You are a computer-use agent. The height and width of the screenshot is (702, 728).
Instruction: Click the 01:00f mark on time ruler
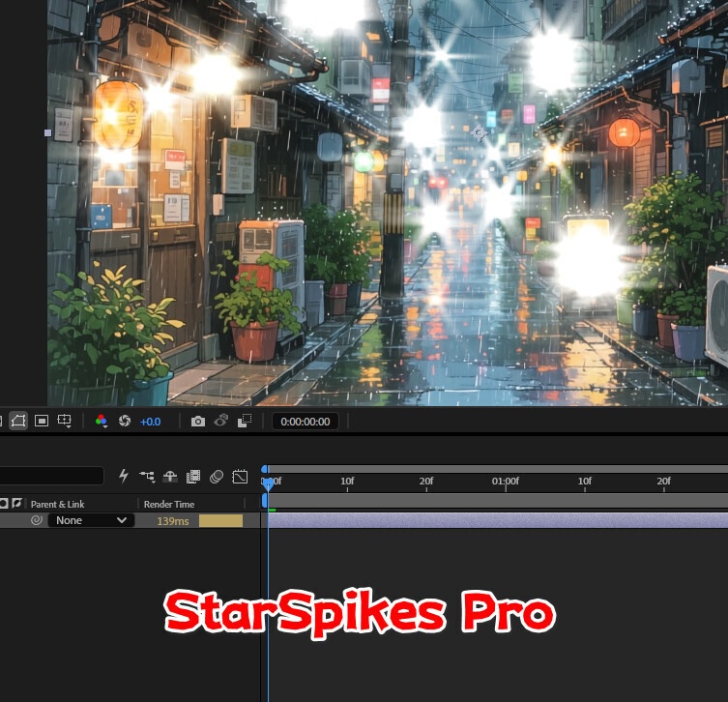click(505, 482)
